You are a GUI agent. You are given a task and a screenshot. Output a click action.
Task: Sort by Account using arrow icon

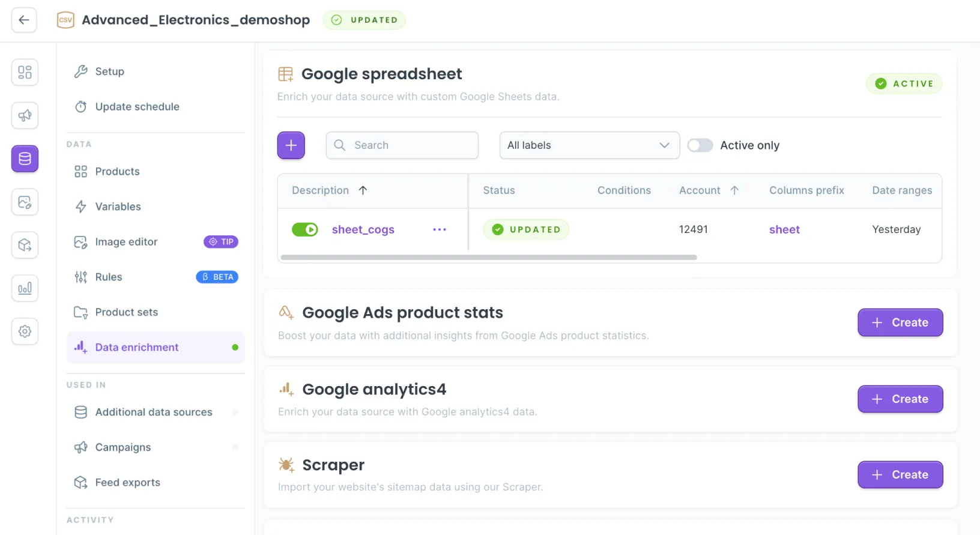pos(734,190)
